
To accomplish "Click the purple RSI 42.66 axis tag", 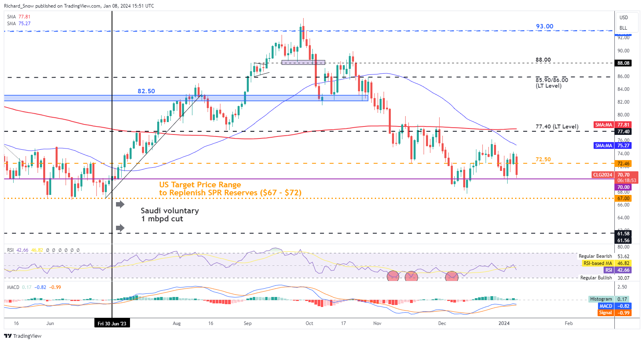I will point(618,270).
